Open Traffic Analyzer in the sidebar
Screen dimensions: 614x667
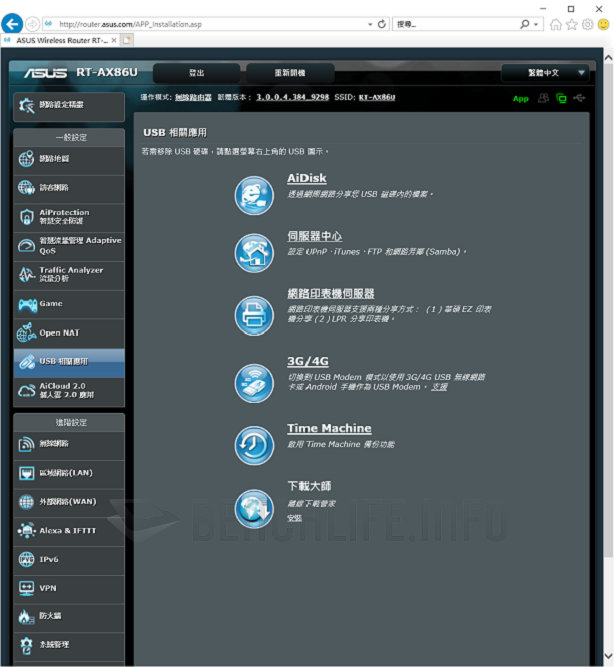69,275
